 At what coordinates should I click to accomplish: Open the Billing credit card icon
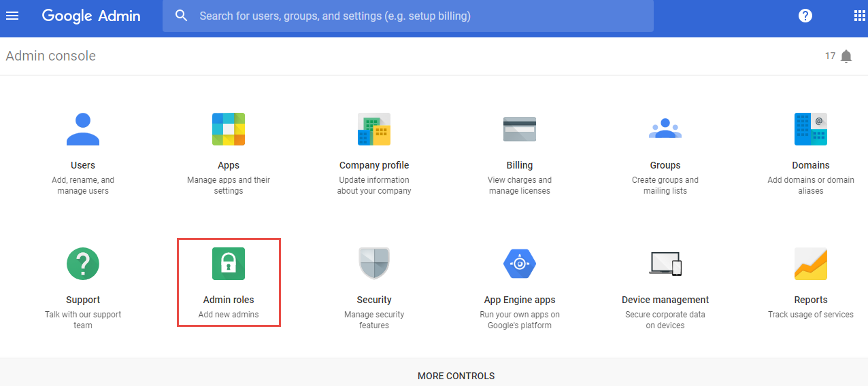coord(520,129)
